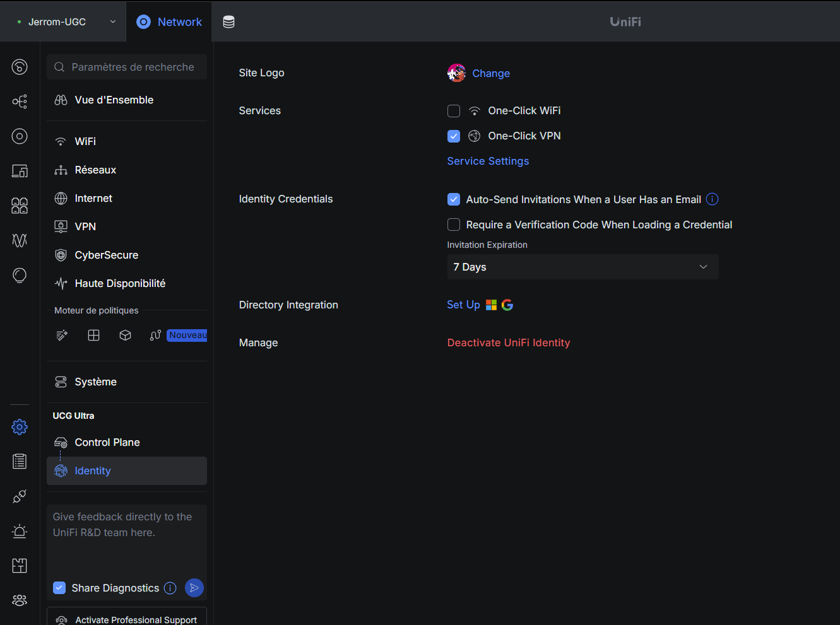Click the info icon beside Auto-Send Invitations
Image resolution: width=840 pixels, height=625 pixels.
[x=712, y=199]
